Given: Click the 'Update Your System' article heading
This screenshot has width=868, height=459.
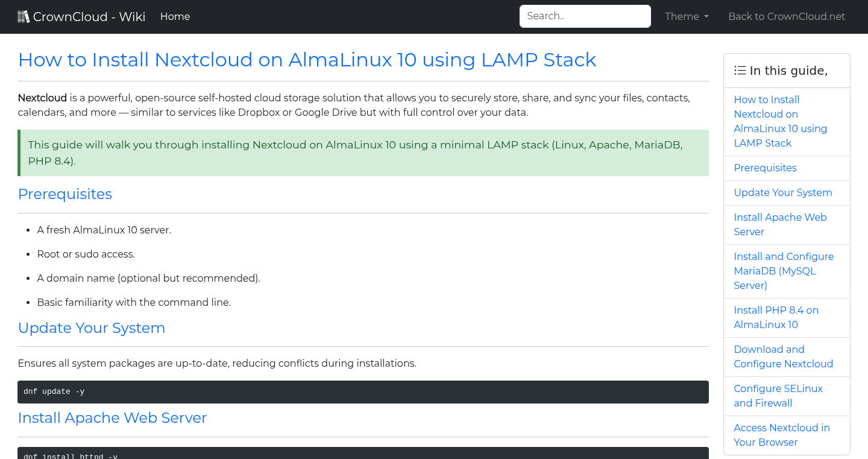Looking at the screenshot, I should [91, 328].
